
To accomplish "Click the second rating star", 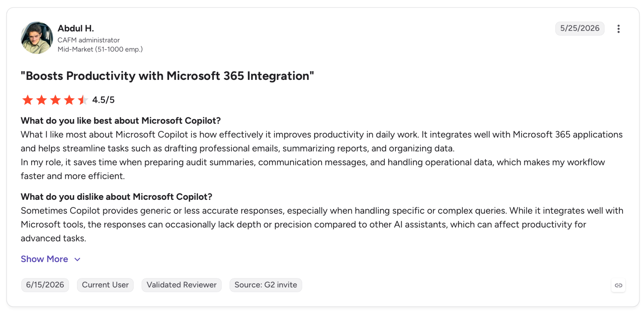I will [42, 100].
